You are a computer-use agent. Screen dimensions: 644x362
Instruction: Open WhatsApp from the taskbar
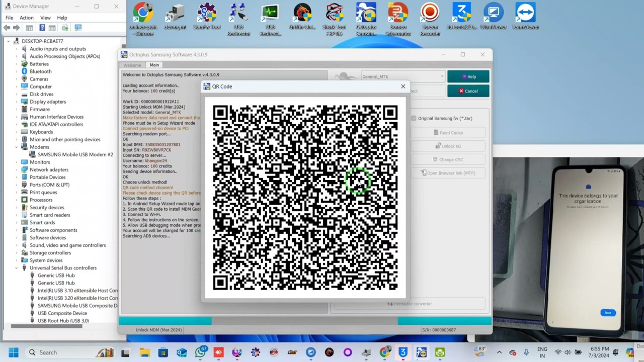(x=200, y=352)
